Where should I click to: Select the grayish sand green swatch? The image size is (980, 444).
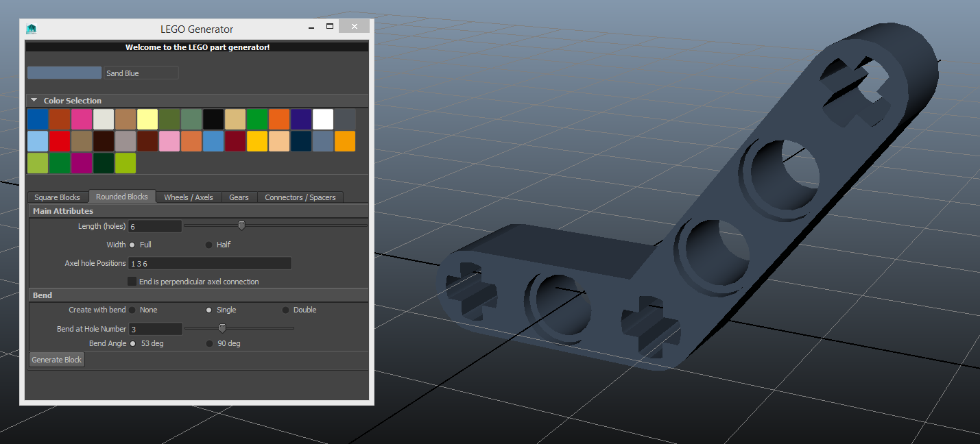point(191,119)
